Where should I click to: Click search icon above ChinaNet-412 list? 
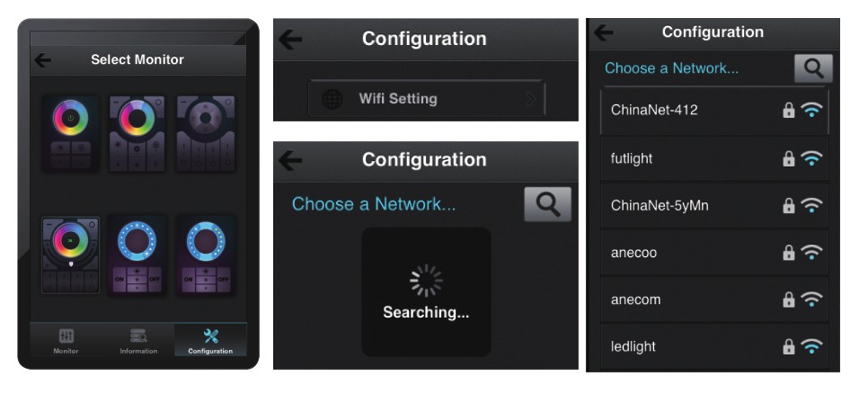[x=813, y=68]
